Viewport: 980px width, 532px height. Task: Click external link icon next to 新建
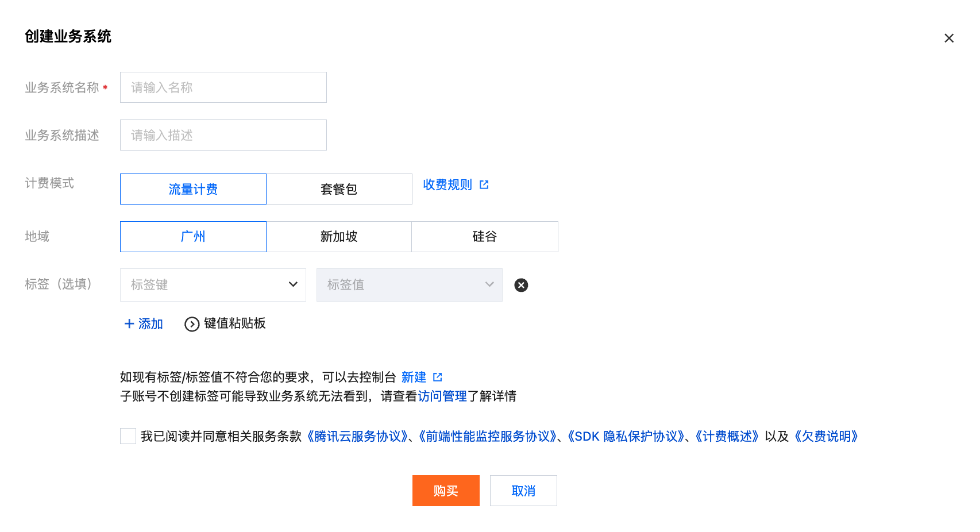[x=438, y=377]
